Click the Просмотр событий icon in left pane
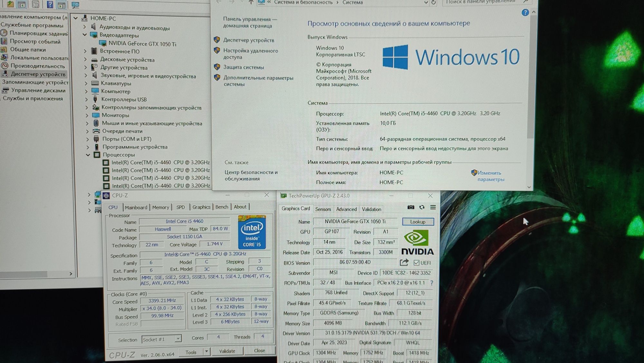 (x=4, y=41)
